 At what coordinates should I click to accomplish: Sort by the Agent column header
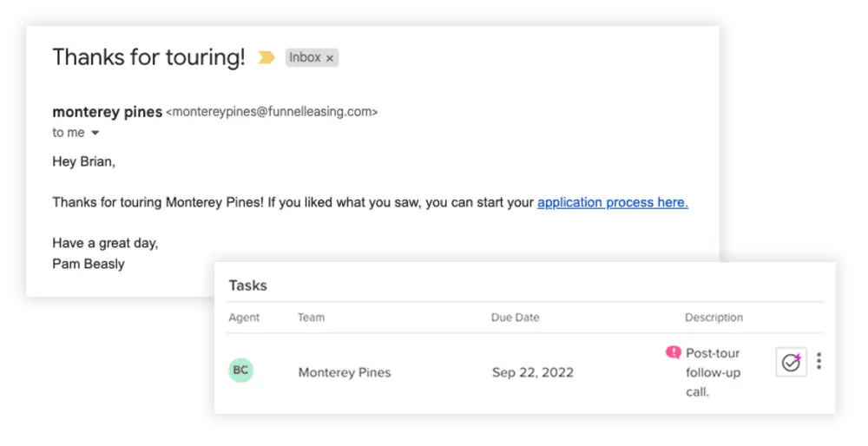pos(244,318)
